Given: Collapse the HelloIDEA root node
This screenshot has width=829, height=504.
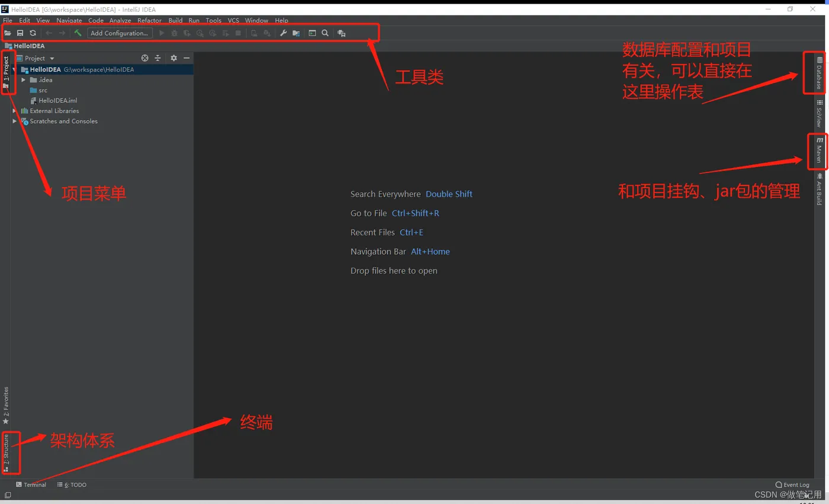Looking at the screenshot, I should pyautogui.click(x=14, y=69).
